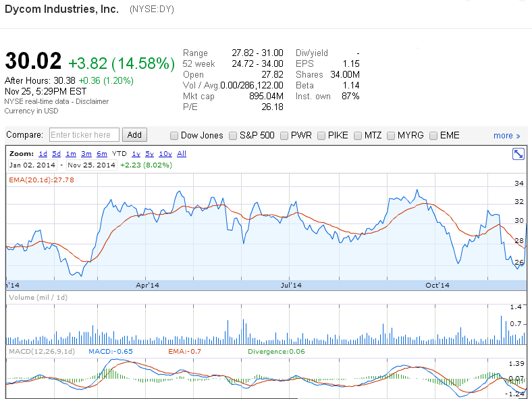Select the EMA(20,1d):27.78 indicator label

(x=41, y=180)
